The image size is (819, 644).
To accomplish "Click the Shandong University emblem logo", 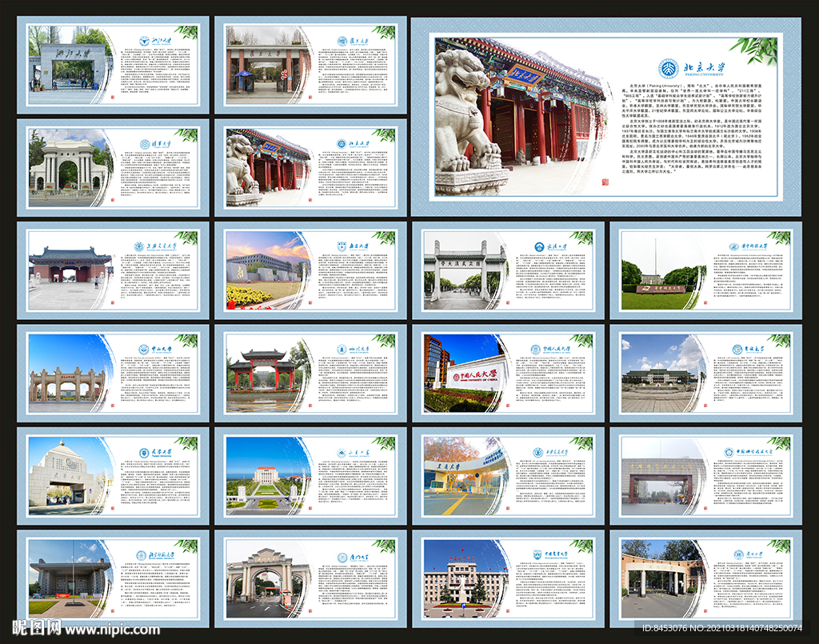I will click(342, 453).
